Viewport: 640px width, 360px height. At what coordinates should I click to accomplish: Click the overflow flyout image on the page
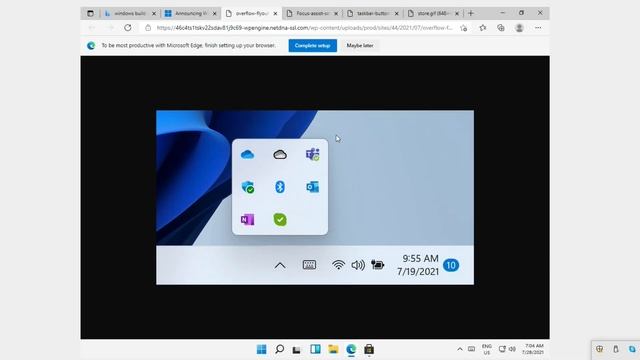[x=315, y=197]
